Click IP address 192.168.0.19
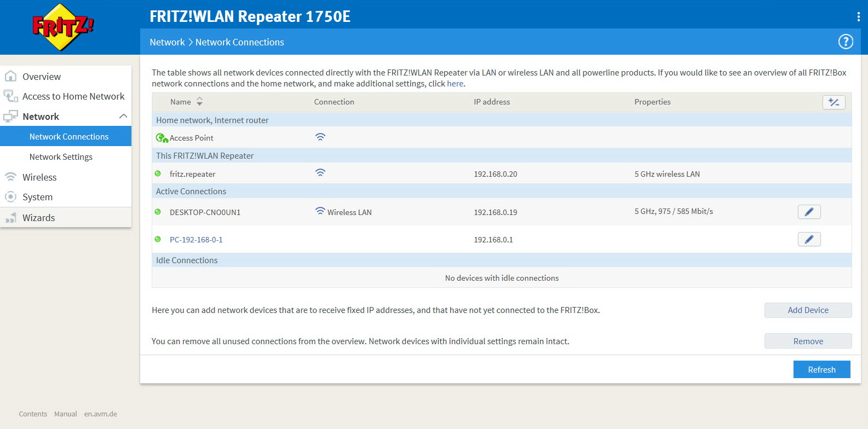Image resolution: width=868 pixels, height=429 pixels. [495, 212]
